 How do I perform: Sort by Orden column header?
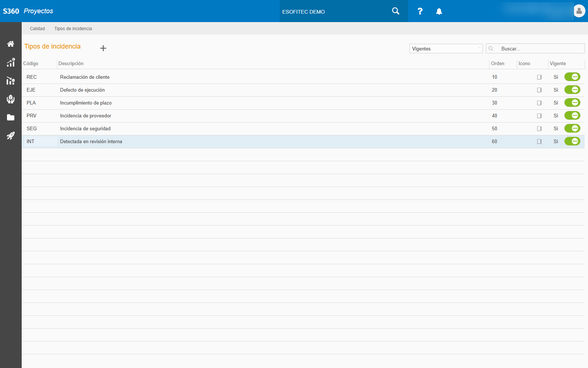coord(498,64)
